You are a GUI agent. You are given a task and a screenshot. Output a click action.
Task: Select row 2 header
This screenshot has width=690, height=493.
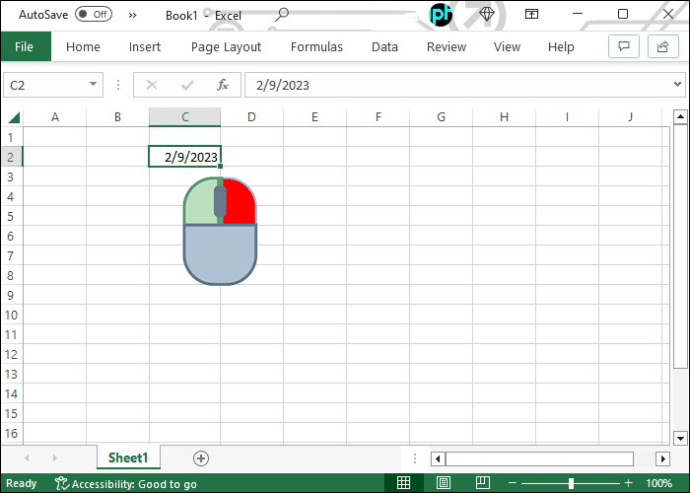[11, 157]
